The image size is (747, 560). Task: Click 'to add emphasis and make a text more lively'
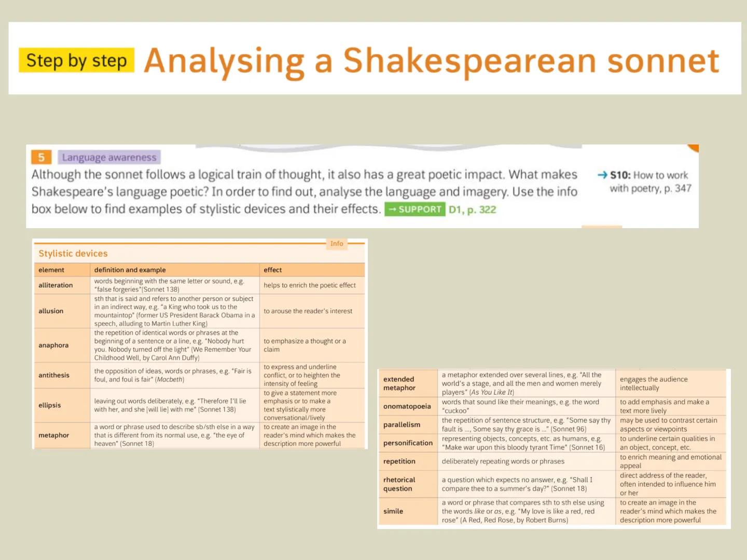point(665,407)
